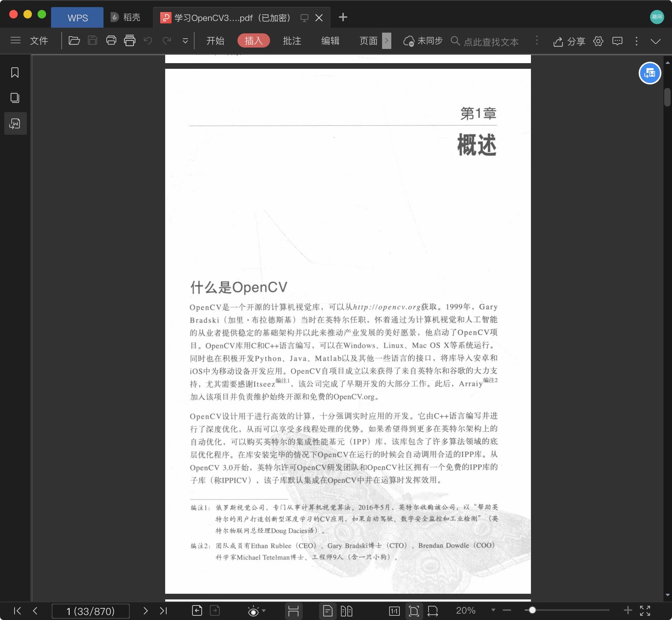This screenshot has height=620, width=672.
Task: Click the open folder icon
Action: [74, 40]
